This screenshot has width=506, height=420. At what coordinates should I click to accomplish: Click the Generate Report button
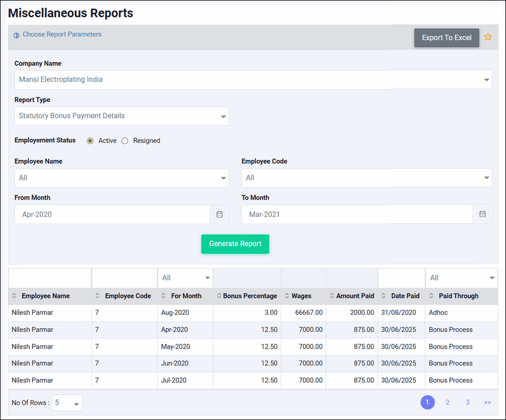click(235, 244)
